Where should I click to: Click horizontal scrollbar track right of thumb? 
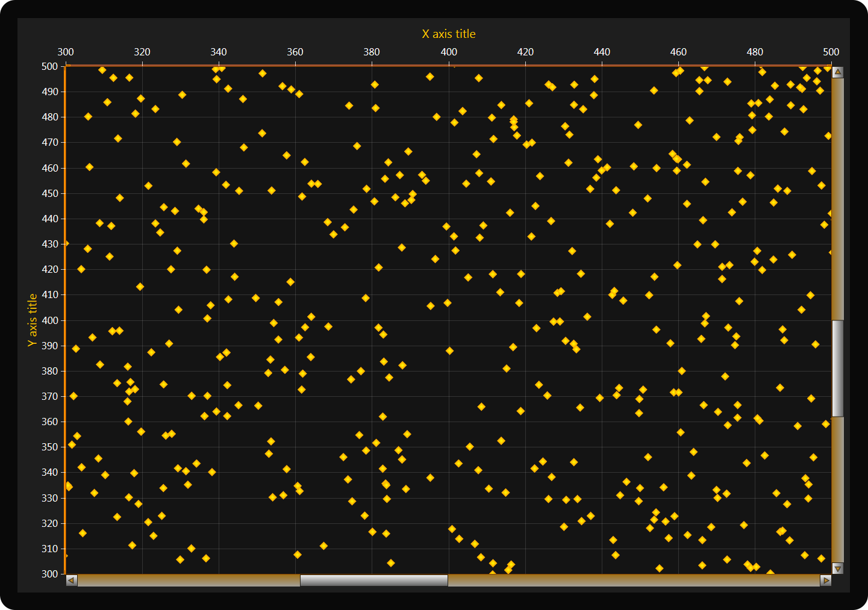pos(632,580)
